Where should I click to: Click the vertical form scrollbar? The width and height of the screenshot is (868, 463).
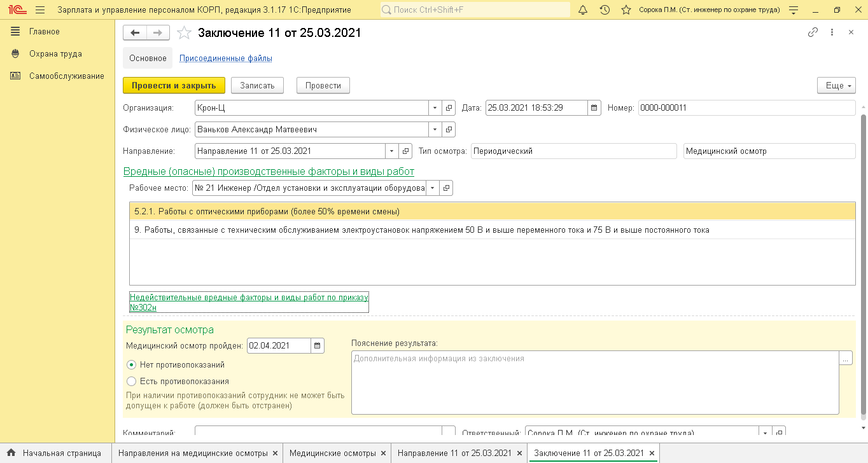[864, 266]
